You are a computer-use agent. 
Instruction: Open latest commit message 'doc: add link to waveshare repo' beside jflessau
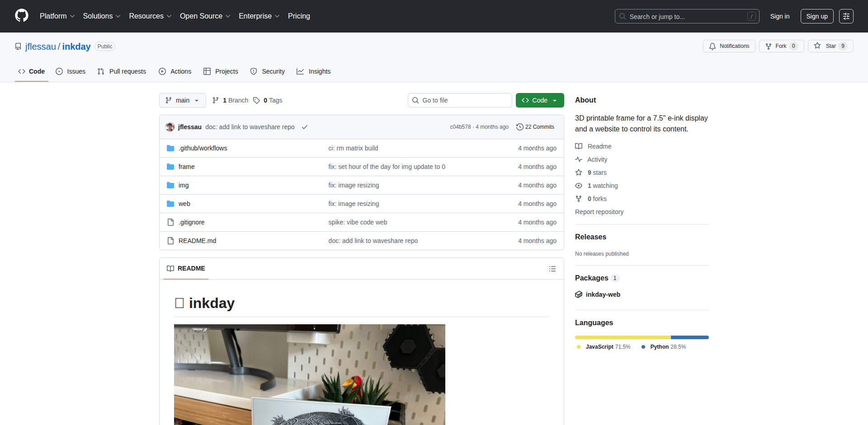point(250,127)
